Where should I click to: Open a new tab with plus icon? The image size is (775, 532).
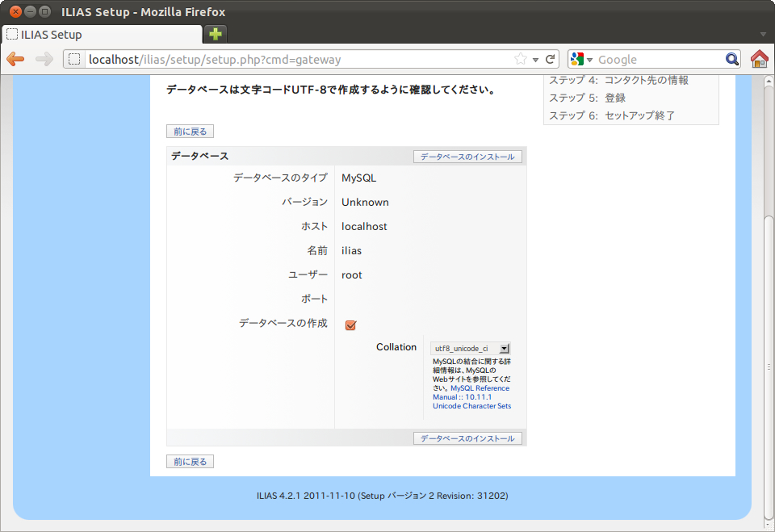(x=216, y=34)
